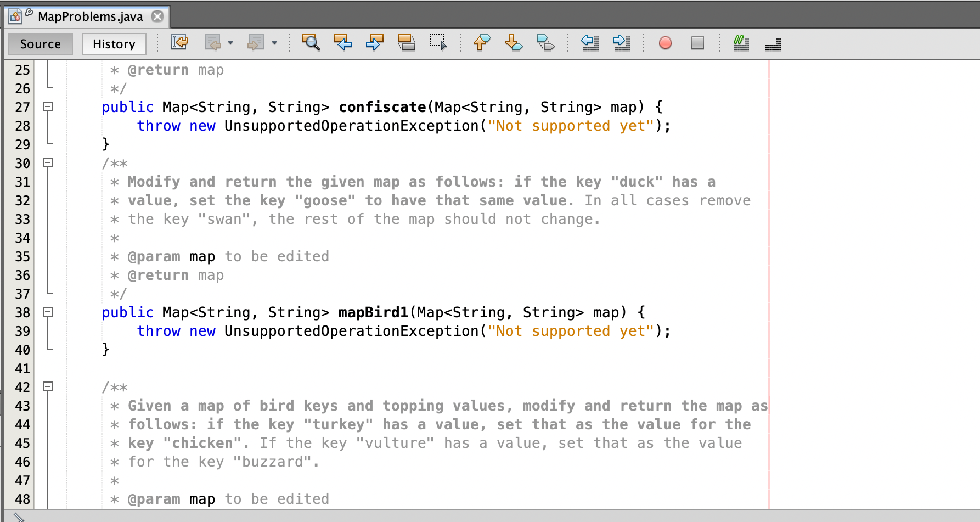Viewport: 980px width, 522px height.
Task: Switch to Source view
Action: click(x=41, y=44)
